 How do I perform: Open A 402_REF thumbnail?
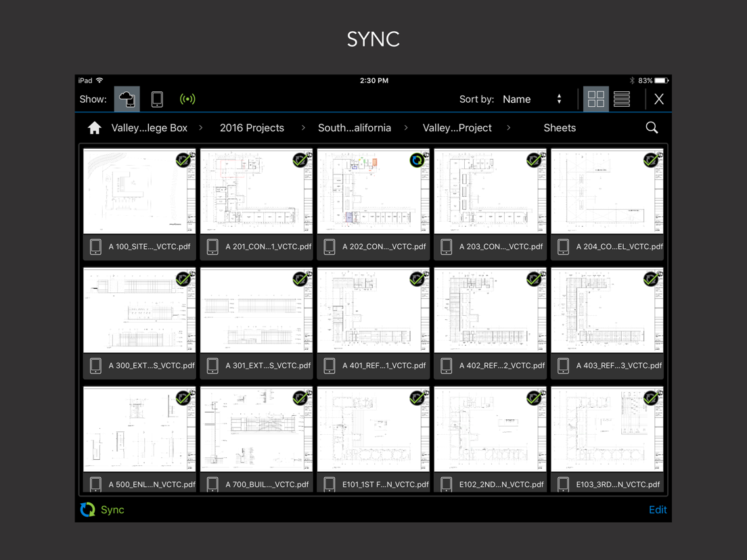coord(490,310)
